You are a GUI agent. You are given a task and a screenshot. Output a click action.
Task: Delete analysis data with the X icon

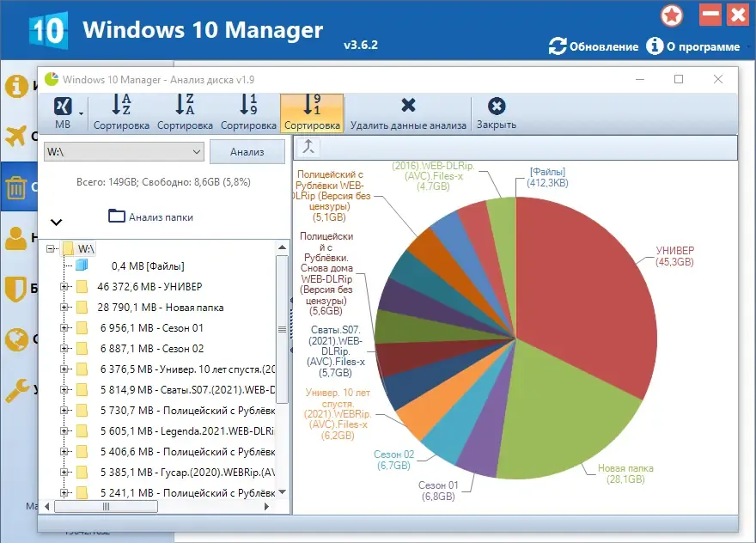(408, 105)
